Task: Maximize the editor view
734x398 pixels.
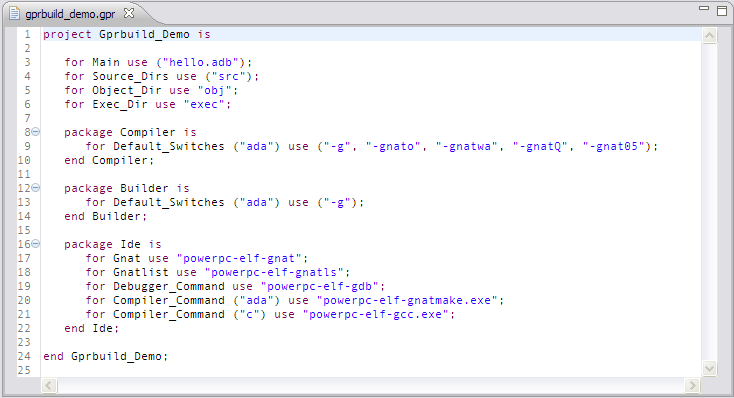Action: click(722, 11)
